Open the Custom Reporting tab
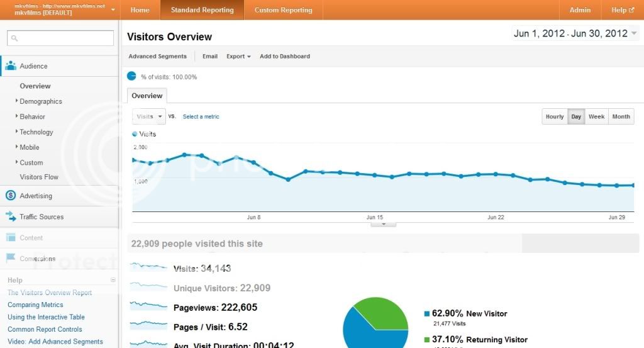 [283, 10]
